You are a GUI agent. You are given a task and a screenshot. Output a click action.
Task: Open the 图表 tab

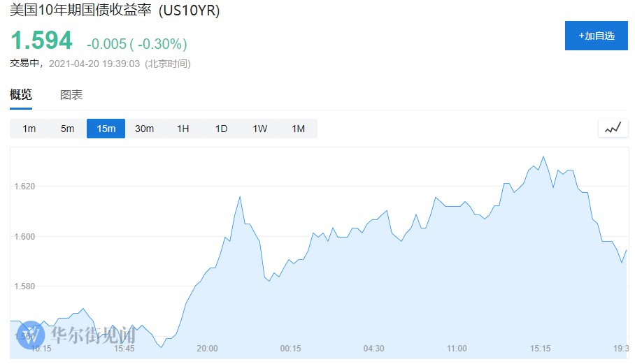[71, 95]
